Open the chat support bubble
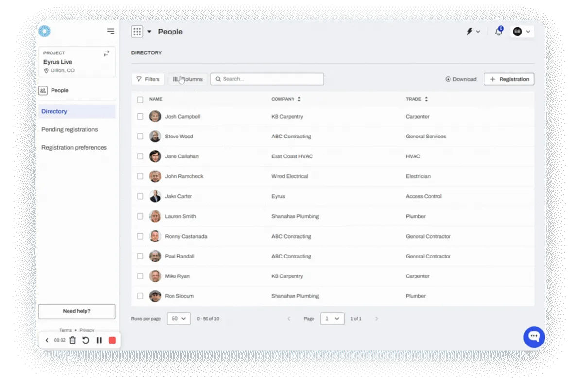The width and height of the screenshot is (588, 378). click(x=534, y=337)
